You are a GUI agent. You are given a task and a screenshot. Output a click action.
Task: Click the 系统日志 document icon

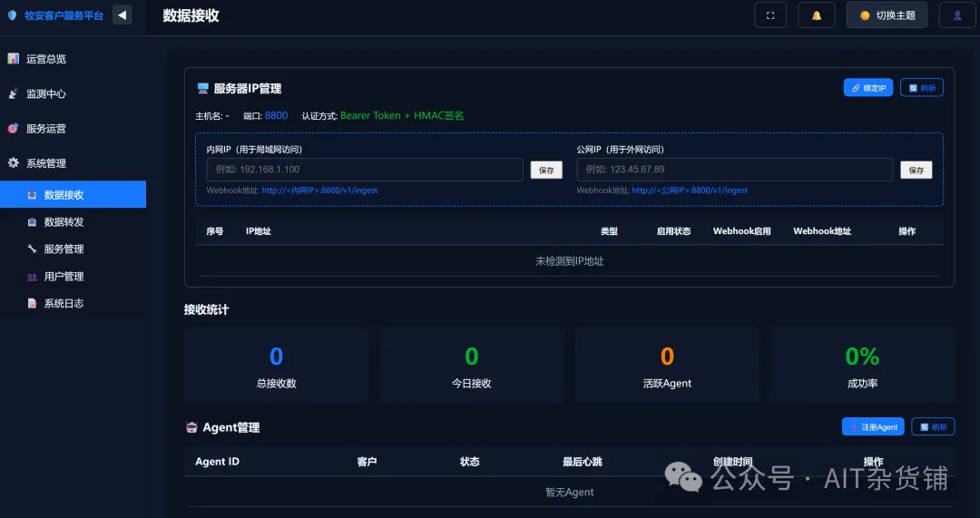click(32, 303)
